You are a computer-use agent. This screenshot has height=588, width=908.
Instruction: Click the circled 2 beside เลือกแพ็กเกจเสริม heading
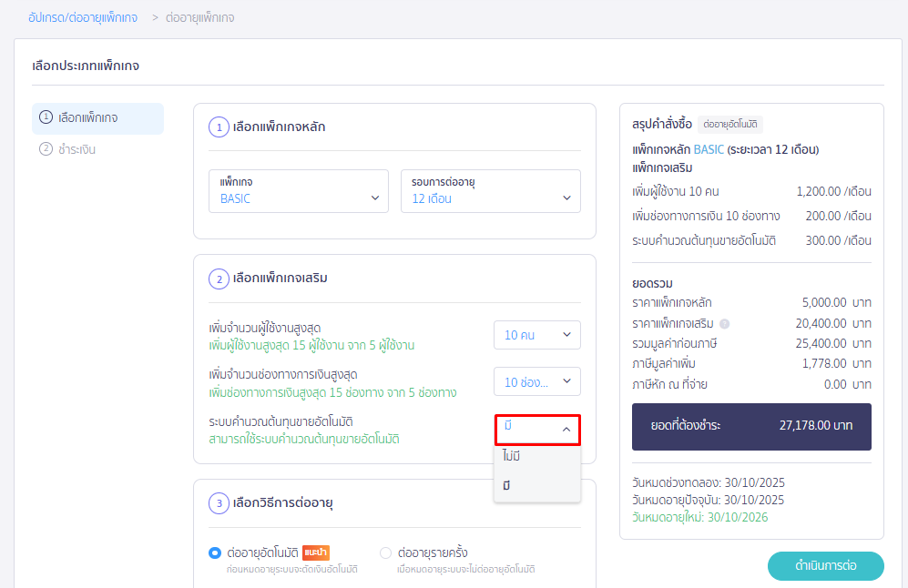[219, 279]
